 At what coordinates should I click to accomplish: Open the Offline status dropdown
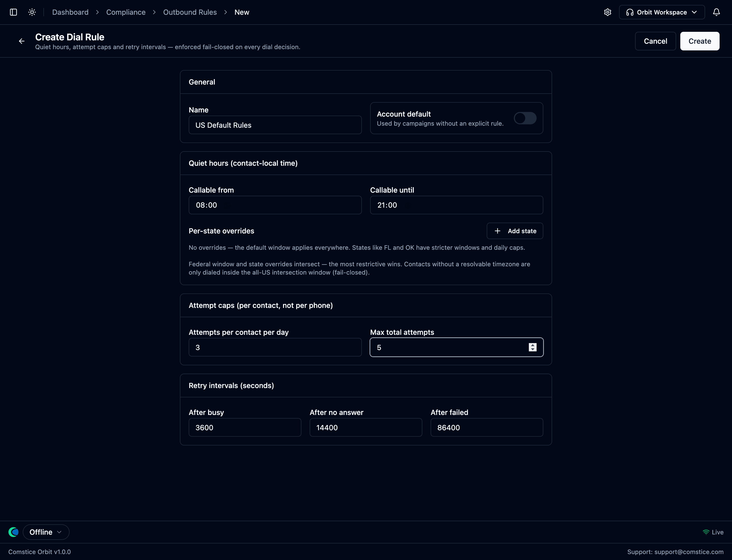46,532
